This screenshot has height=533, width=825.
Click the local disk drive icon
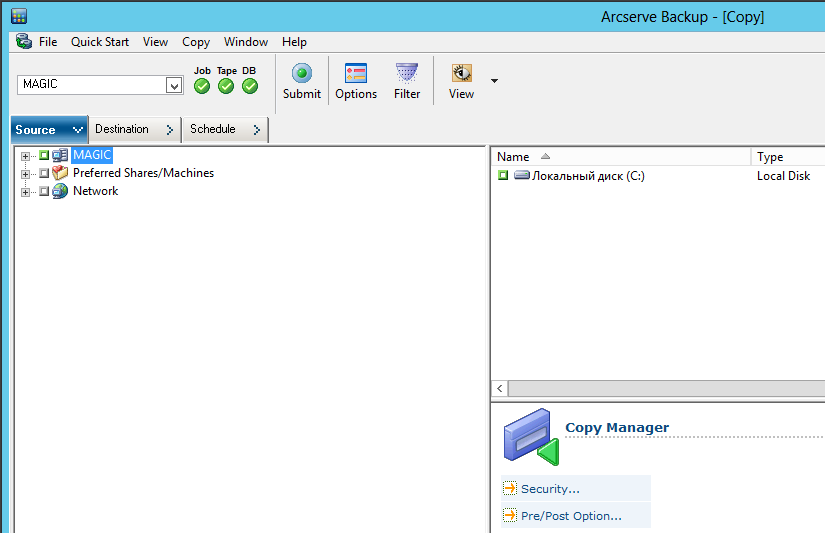(x=521, y=175)
